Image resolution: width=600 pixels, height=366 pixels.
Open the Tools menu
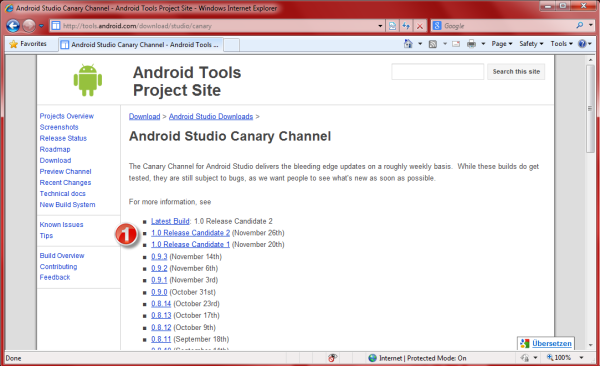561,44
